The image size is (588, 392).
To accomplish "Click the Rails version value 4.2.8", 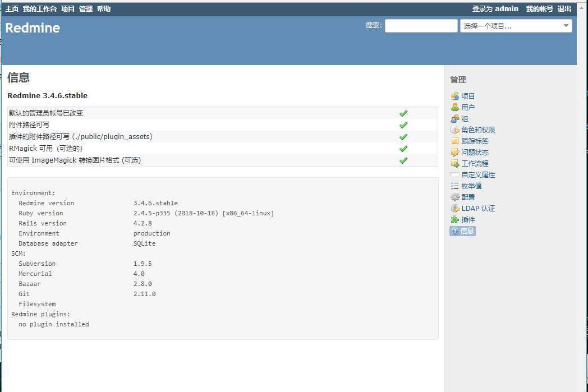I will tap(143, 223).
